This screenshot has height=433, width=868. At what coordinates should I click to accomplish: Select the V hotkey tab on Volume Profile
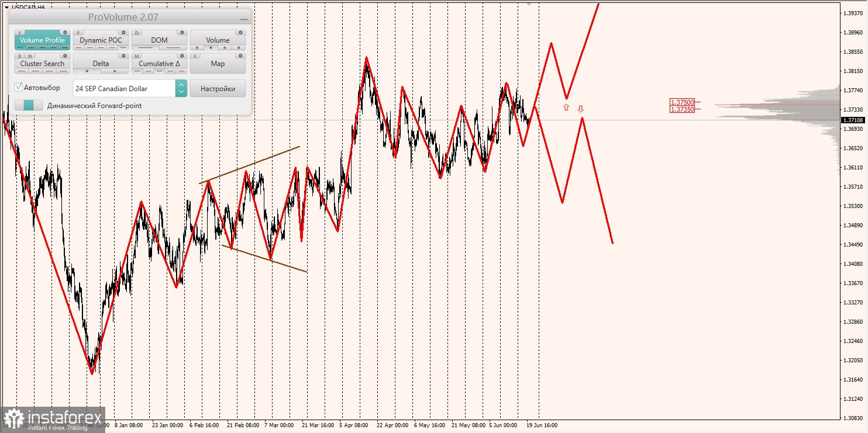[19, 33]
